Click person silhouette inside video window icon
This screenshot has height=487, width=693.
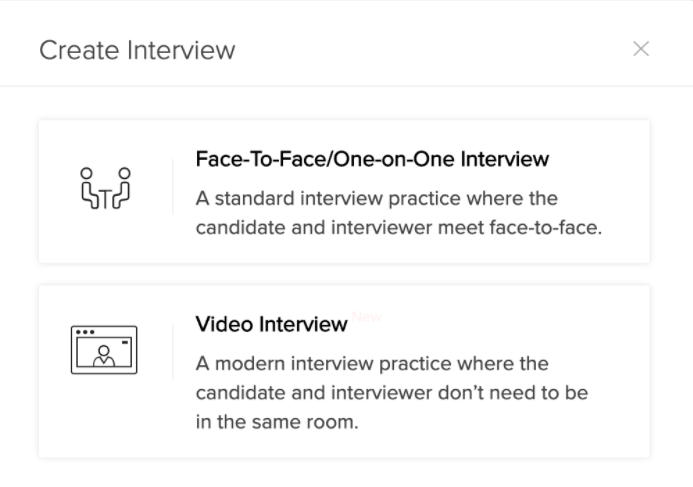104,356
